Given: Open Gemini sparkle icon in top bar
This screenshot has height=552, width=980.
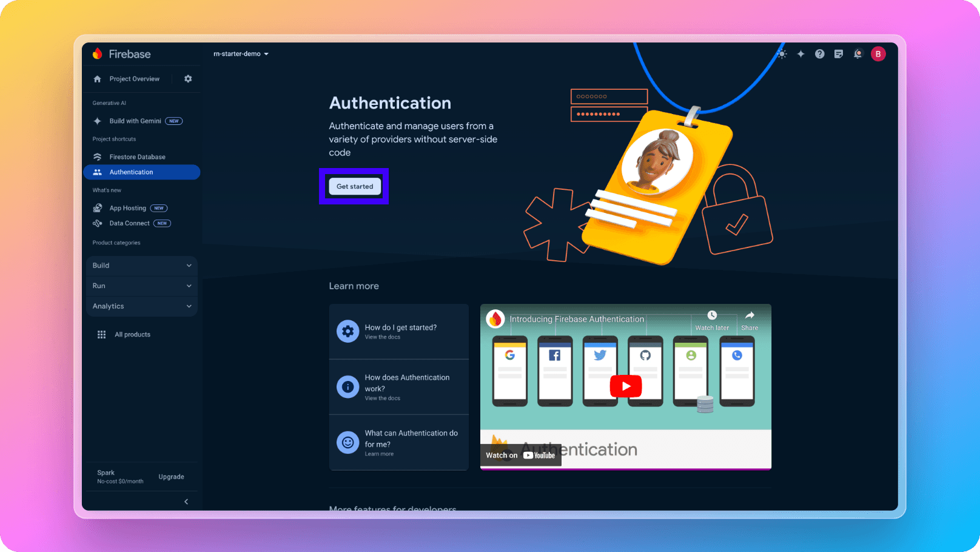Looking at the screenshot, I should click(801, 54).
